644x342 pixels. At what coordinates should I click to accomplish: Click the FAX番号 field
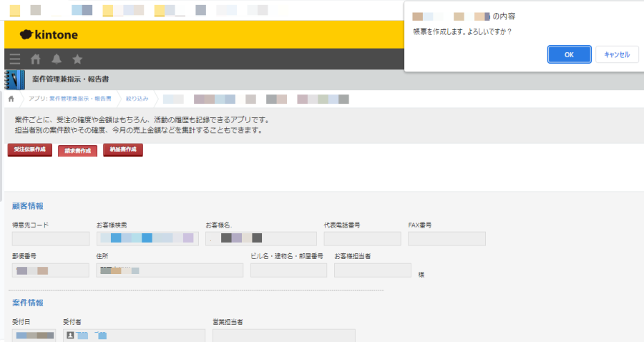click(447, 238)
